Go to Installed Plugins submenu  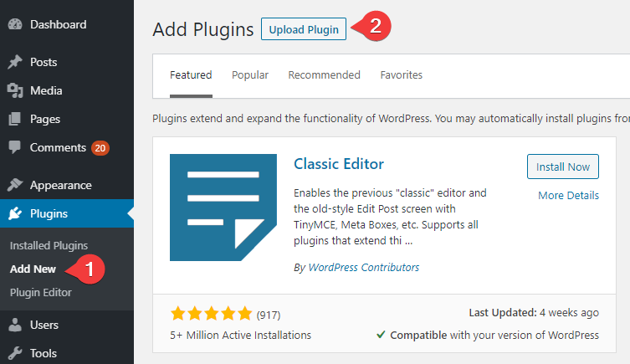click(x=49, y=245)
